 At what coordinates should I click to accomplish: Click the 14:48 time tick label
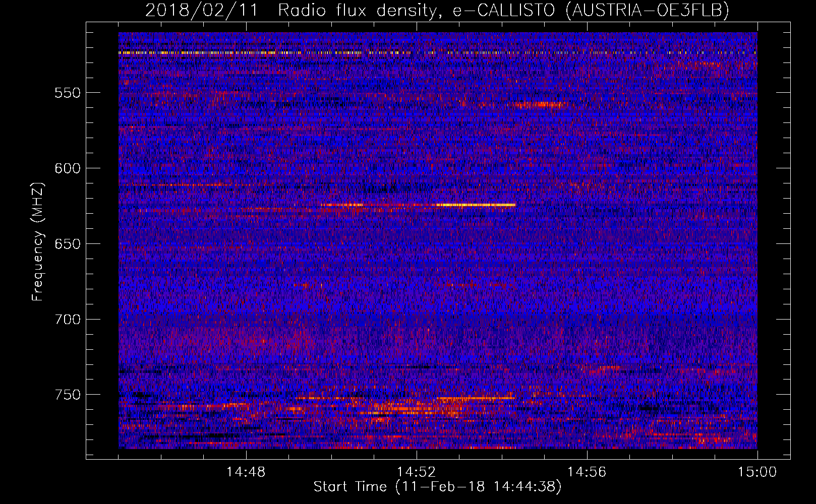click(246, 472)
